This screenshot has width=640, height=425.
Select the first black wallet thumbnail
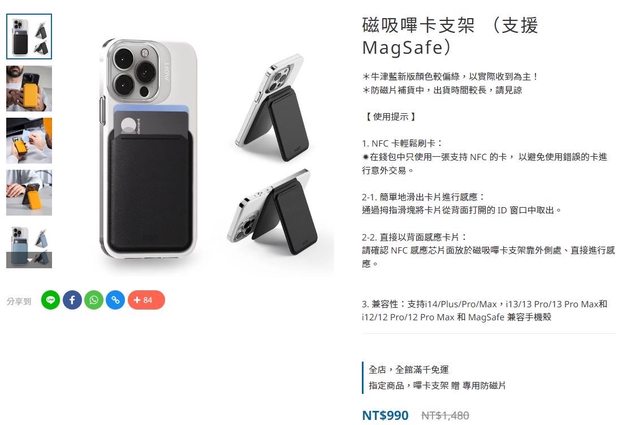[x=29, y=37]
